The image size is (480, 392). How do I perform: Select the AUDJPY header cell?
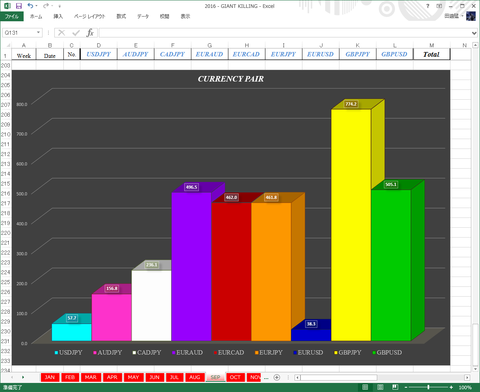pos(136,54)
